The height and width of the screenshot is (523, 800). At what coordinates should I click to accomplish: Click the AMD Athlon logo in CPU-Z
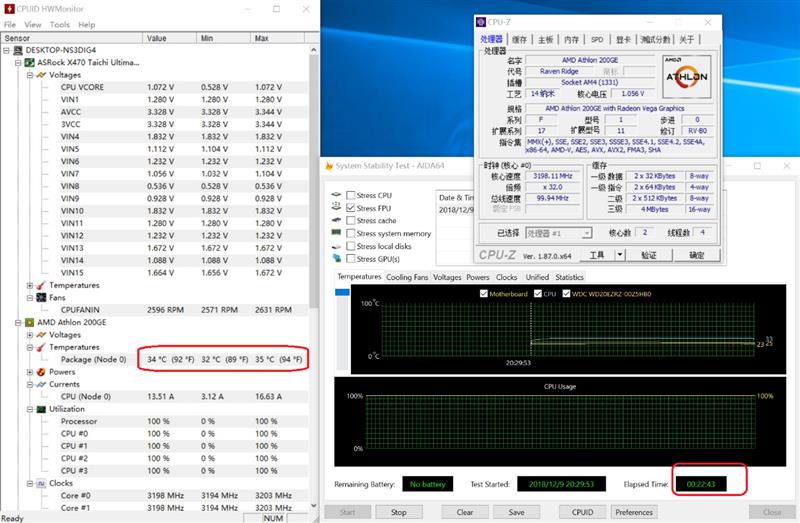686,77
